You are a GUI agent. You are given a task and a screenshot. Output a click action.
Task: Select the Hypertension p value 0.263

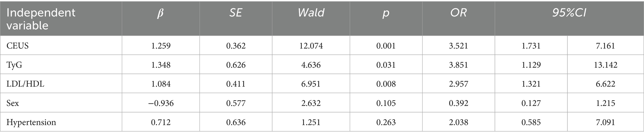pyautogui.click(x=386, y=122)
